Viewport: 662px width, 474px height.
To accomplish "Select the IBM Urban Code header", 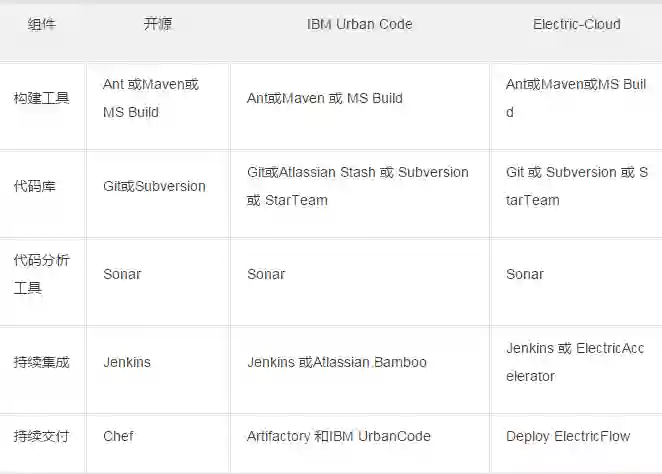I will [x=359, y=24].
